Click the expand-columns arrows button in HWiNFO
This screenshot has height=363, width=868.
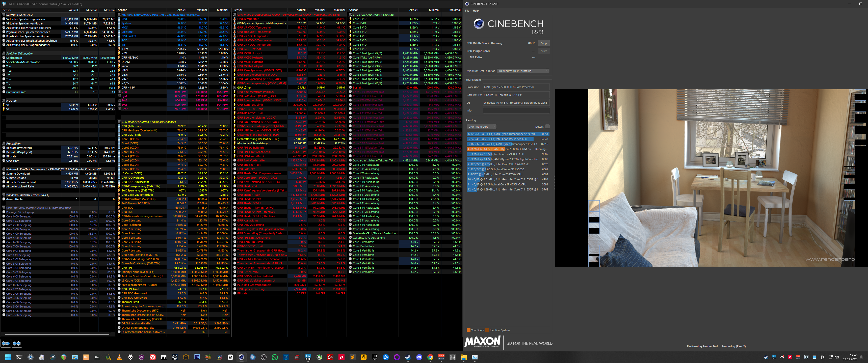click(6, 343)
